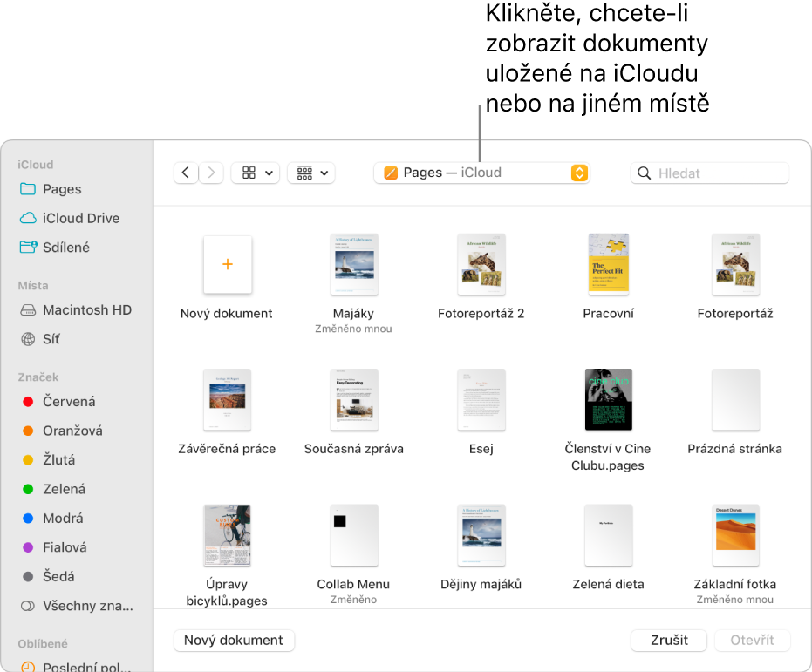Select the Zelená dieta document thumbnail

click(609, 535)
